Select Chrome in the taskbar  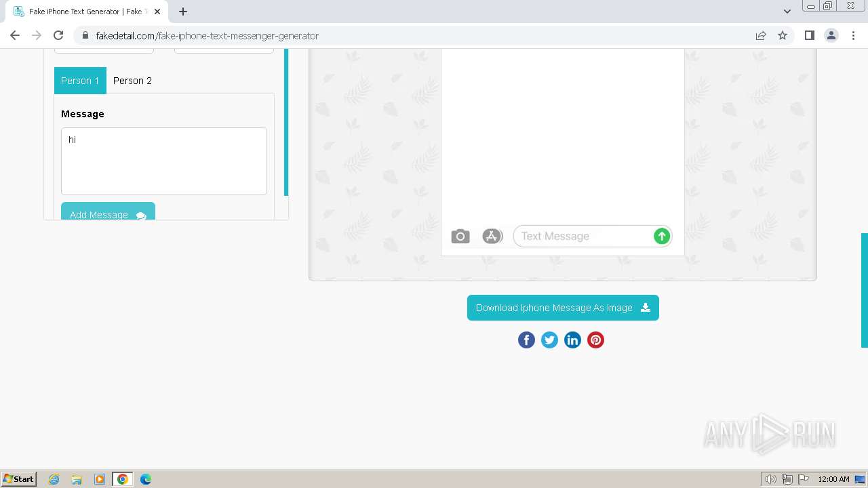[x=123, y=479]
